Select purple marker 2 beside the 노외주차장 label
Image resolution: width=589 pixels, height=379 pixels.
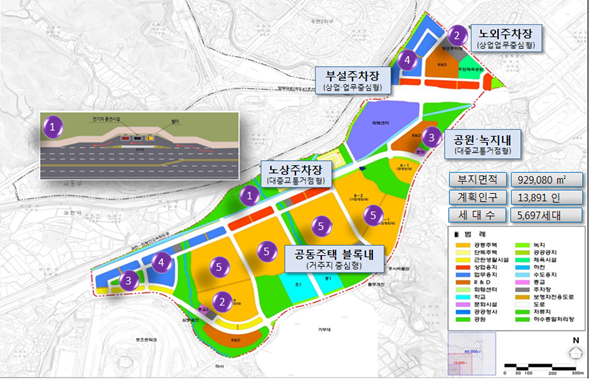coord(457,36)
